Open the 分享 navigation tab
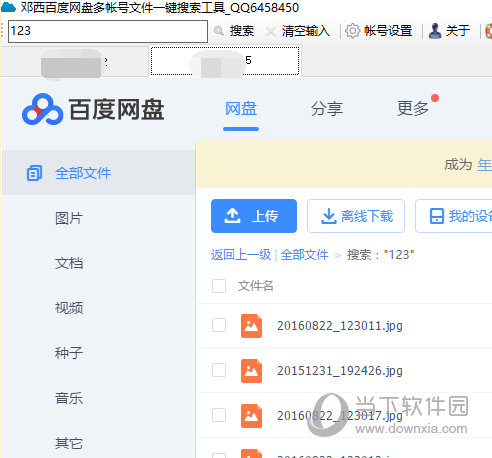Screen dimensions: 492x458 (327, 109)
